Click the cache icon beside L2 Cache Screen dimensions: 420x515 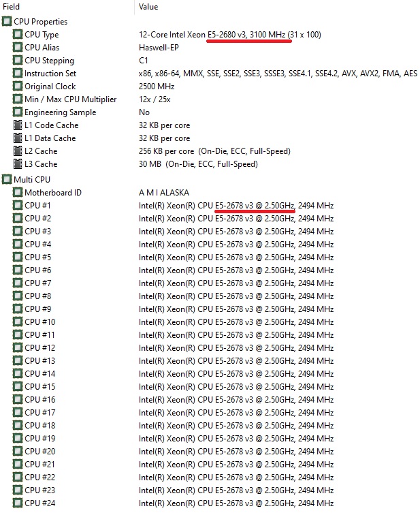coord(18,151)
